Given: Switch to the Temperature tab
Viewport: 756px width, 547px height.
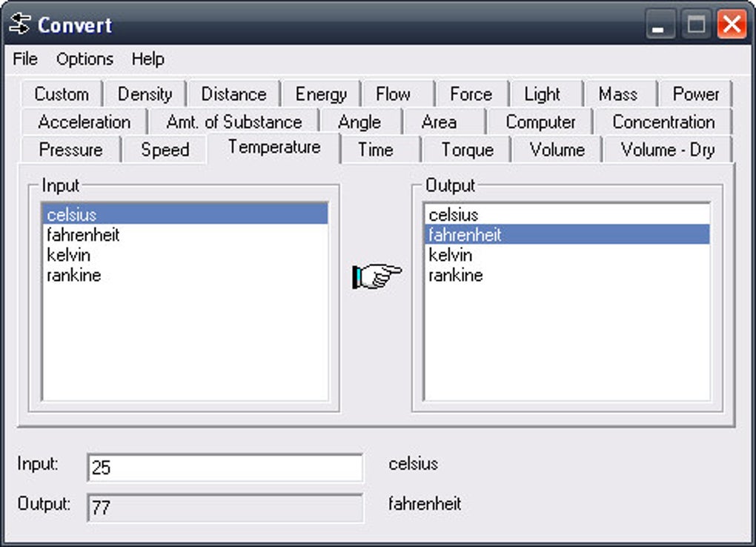Looking at the screenshot, I should point(273,147).
